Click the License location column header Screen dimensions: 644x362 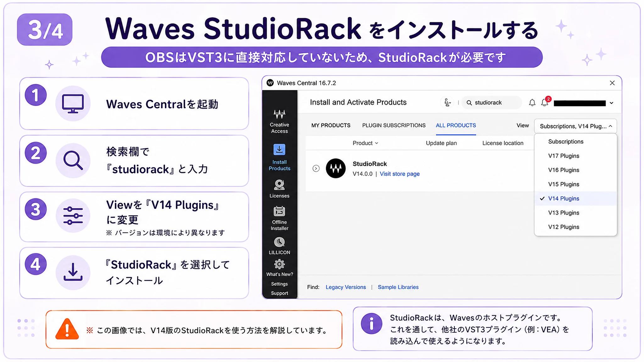click(503, 143)
